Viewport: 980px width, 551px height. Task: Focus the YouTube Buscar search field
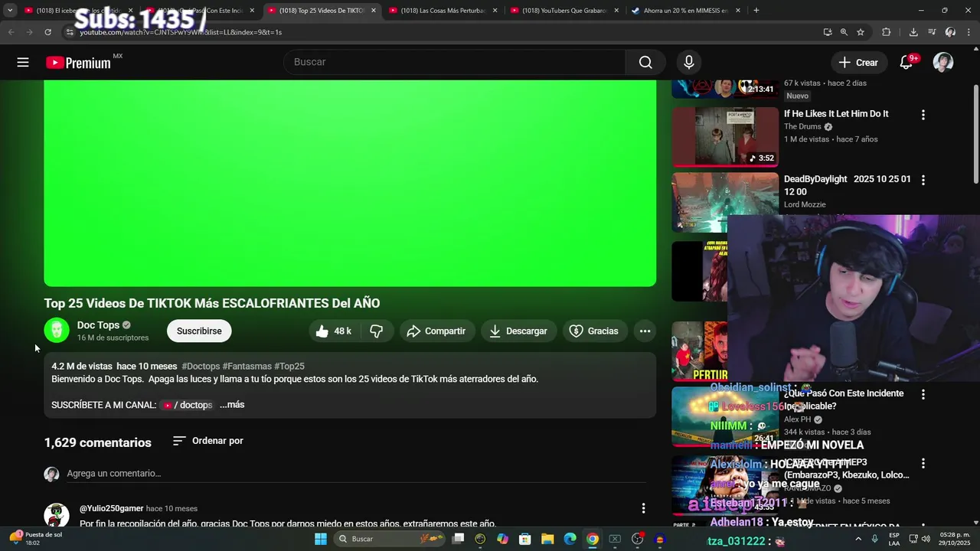(454, 62)
